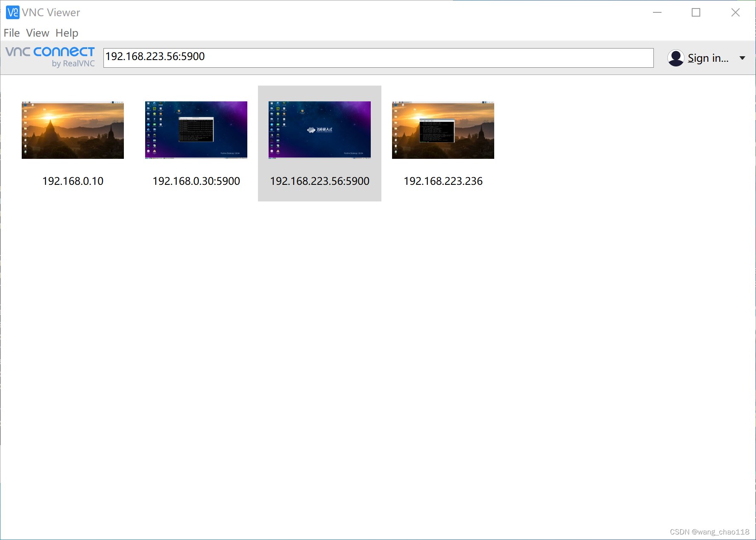Click the 192.168.223.236 connection label
The image size is (756, 540).
443,181
